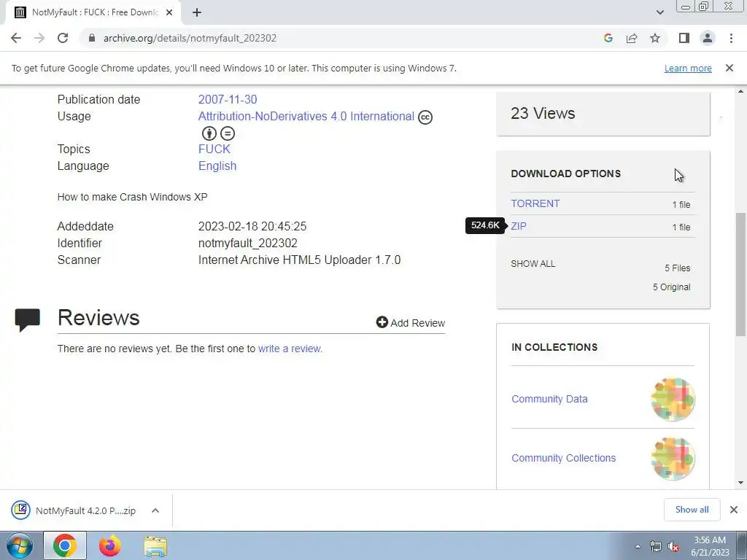This screenshot has width=747, height=560.
Task: Select the NotMyFault : FUCK tab
Action: 94,12
